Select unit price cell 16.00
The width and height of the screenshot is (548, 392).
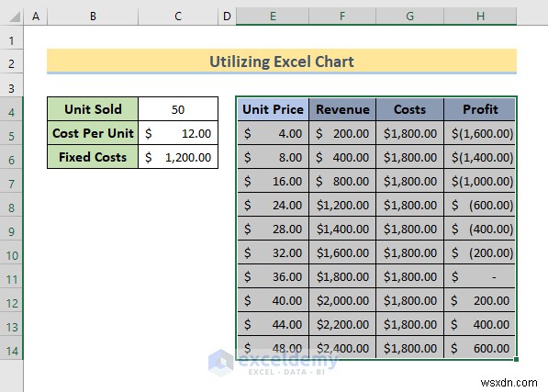[x=273, y=181]
